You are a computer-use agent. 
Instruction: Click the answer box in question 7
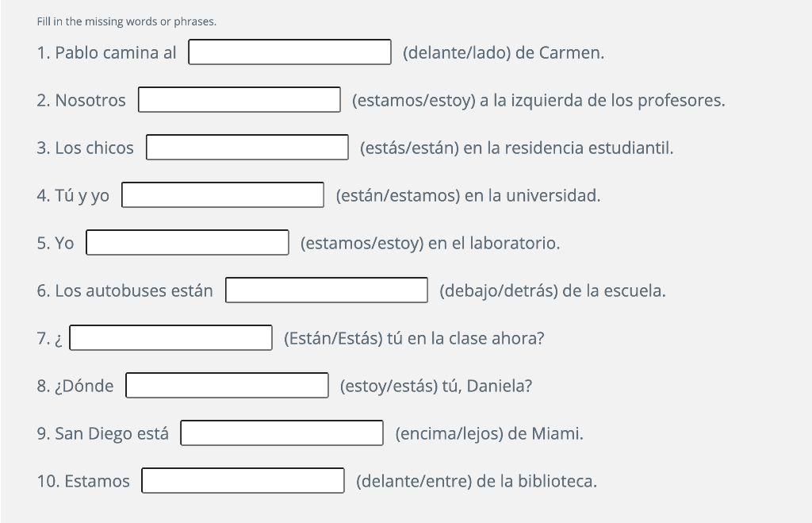170,337
